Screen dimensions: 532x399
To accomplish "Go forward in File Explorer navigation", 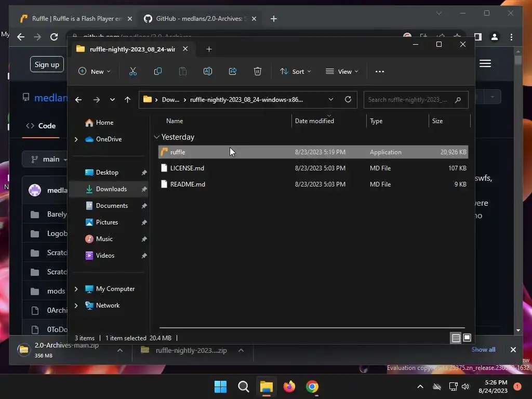I will click(x=96, y=100).
